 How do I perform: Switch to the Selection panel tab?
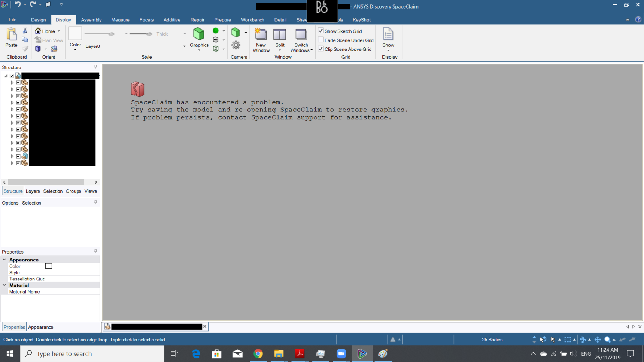pyautogui.click(x=53, y=191)
